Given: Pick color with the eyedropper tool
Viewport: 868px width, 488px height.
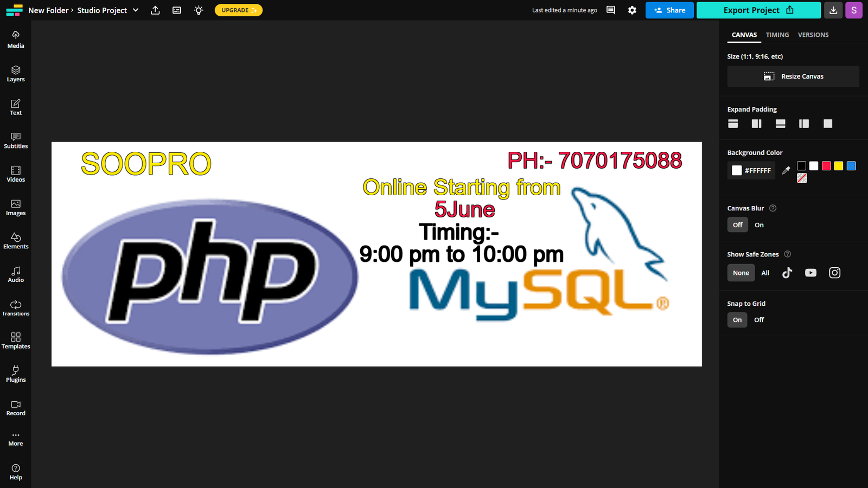Looking at the screenshot, I should pos(786,171).
